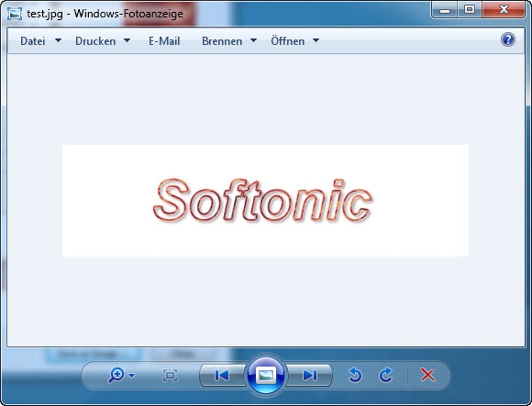Image resolution: width=532 pixels, height=406 pixels.
Task: Click the fit-to-window actual size icon
Action: pyautogui.click(x=170, y=375)
